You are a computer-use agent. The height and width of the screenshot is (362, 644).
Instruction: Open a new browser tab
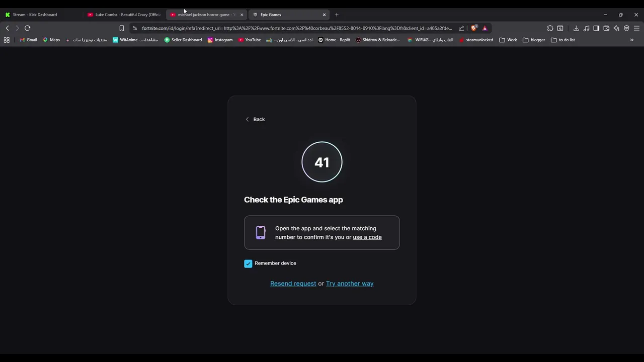point(337,15)
